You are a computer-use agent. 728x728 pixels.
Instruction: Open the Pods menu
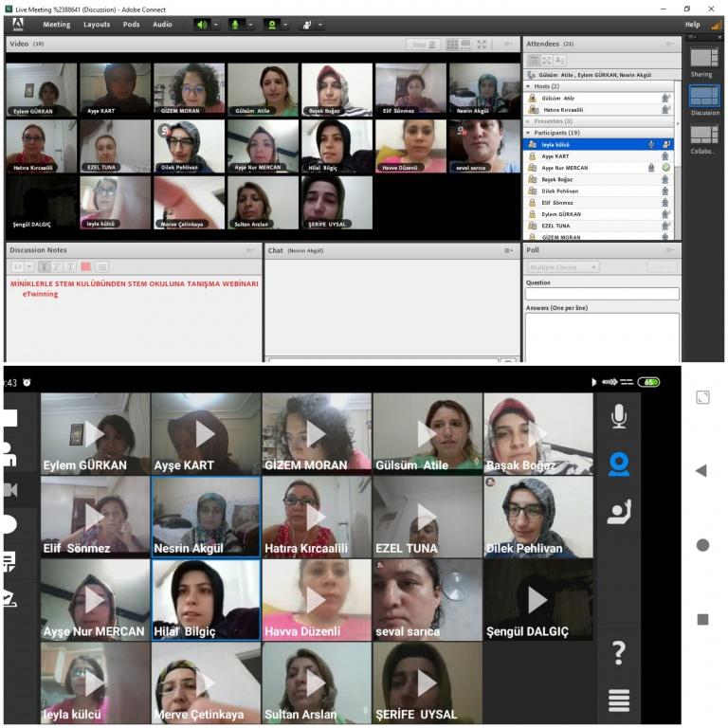click(131, 25)
